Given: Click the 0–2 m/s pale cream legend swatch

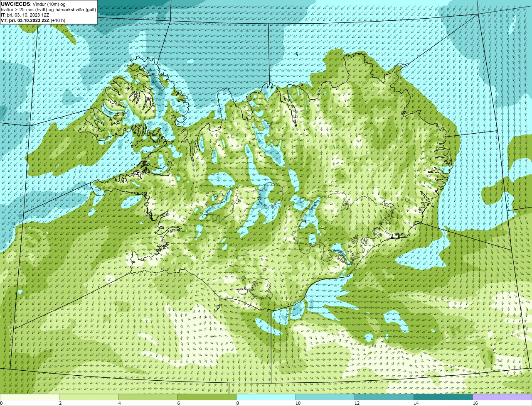Looking at the screenshot, I should coord(30,397).
